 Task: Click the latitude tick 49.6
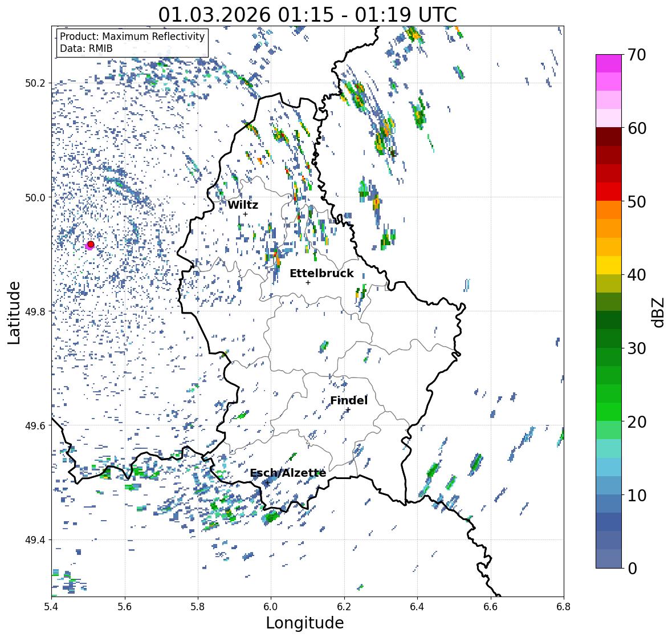(x=35, y=425)
